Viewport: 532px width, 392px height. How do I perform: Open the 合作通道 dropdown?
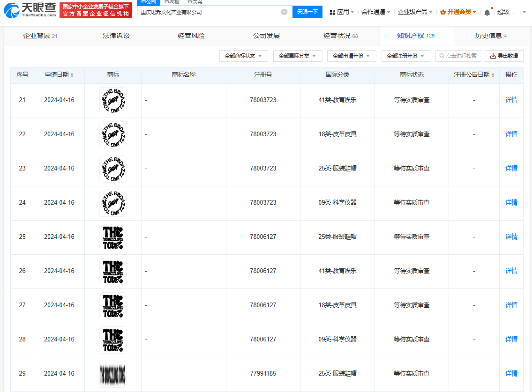[x=375, y=12]
